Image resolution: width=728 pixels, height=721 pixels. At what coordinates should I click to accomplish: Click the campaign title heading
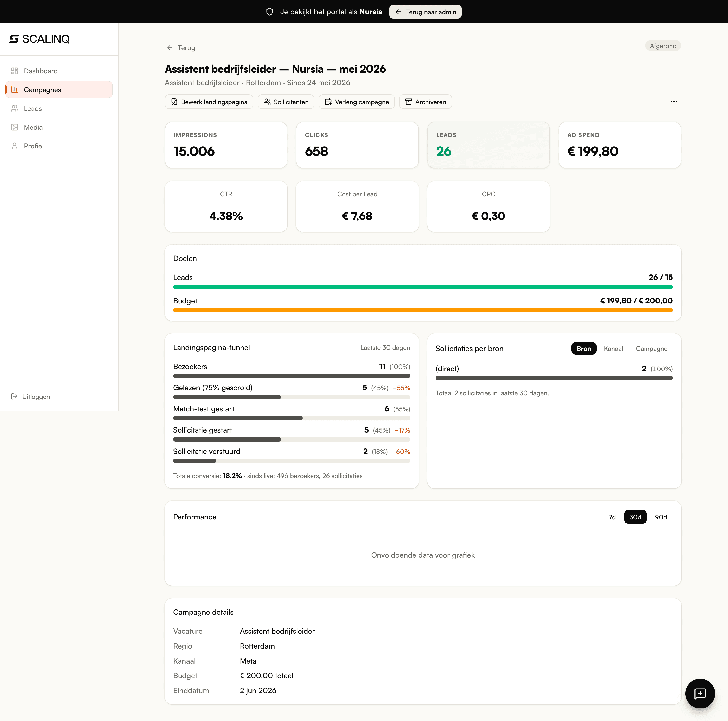point(275,69)
